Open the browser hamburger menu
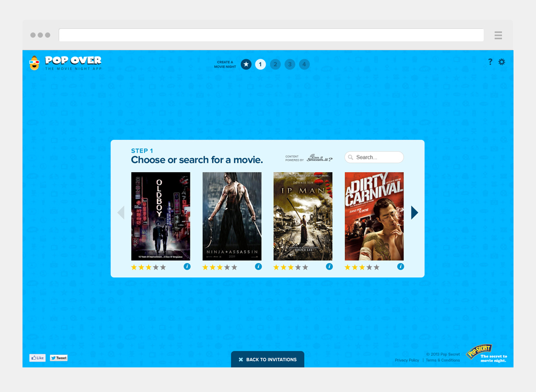This screenshot has width=536, height=392. (x=498, y=36)
